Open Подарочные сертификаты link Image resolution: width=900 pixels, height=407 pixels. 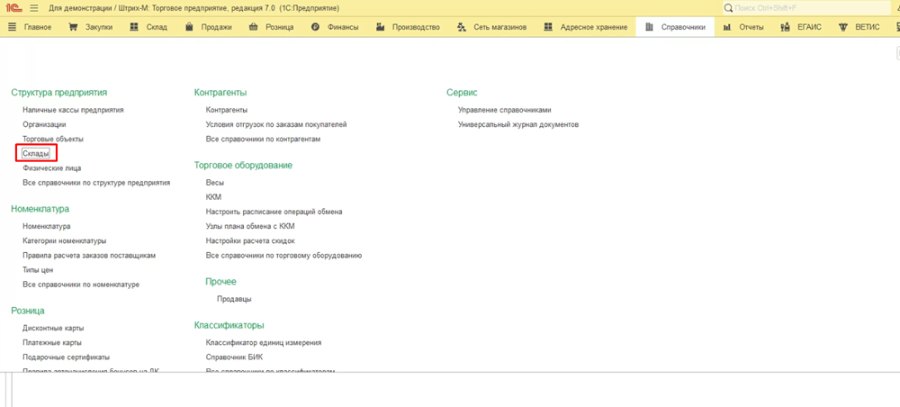point(66,357)
